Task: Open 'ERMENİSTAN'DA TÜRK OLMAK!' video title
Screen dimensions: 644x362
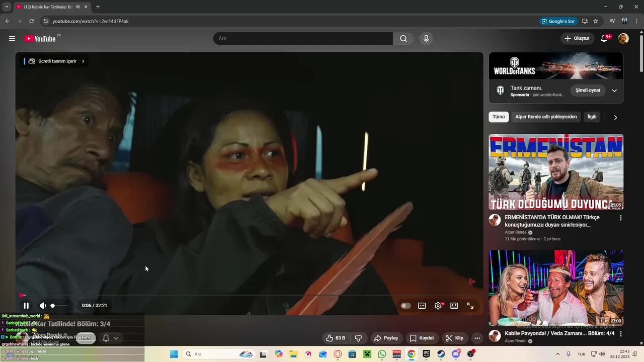Action: 552,221
